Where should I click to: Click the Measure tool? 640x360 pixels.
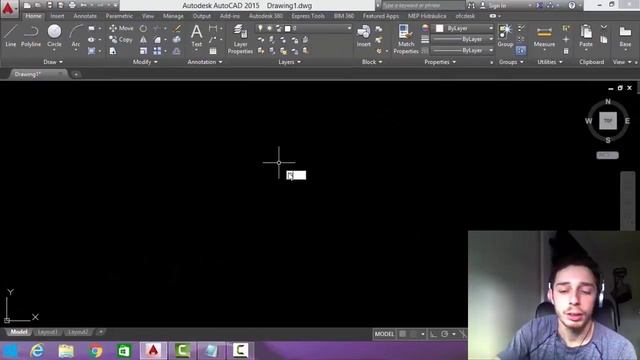pos(544,36)
